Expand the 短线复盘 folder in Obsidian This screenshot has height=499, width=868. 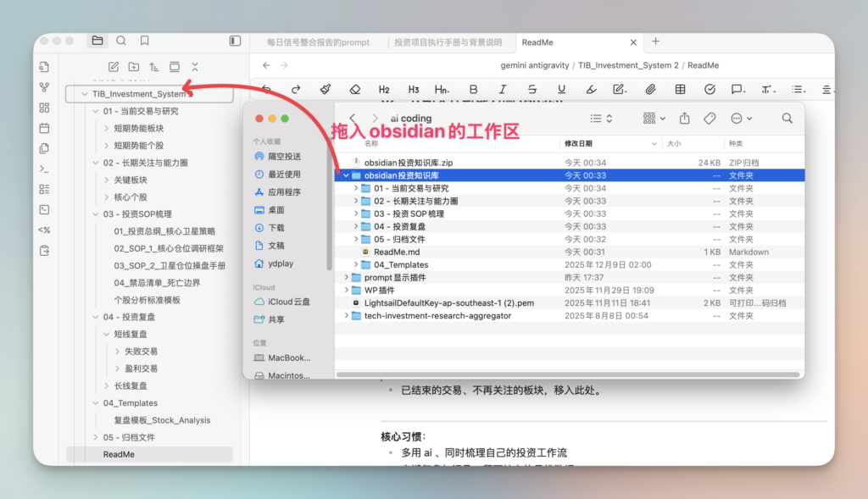(106, 334)
